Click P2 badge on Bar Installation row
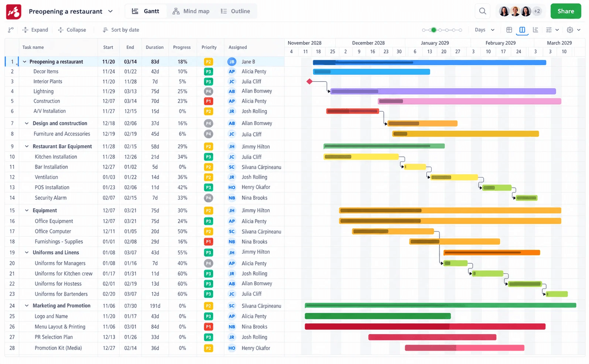This screenshot has height=364, width=589. (209, 167)
